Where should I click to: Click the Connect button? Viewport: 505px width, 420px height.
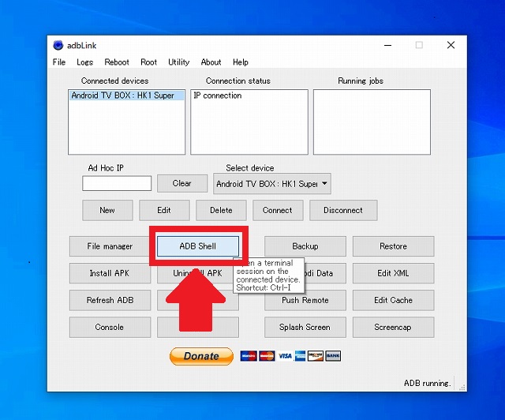[277, 210]
